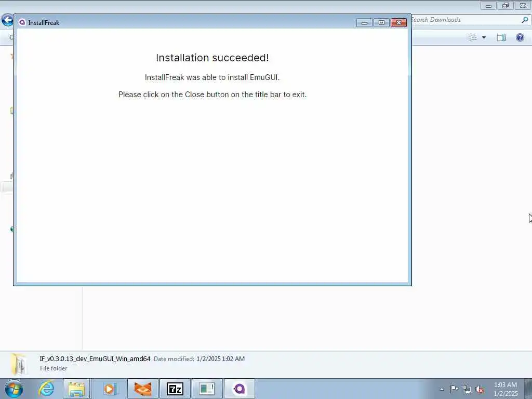
Task: Launch Internet Explorer from taskbar
Action: [x=46, y=389]
